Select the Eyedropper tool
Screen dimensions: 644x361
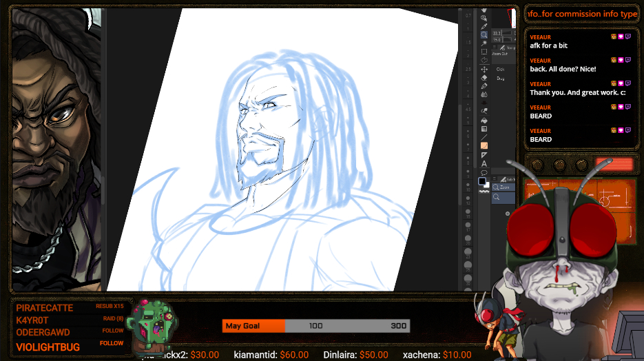484,27
